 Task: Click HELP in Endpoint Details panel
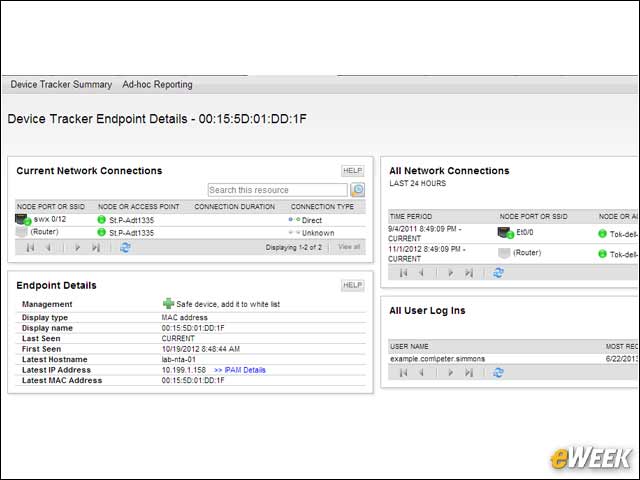pos(353,285)
